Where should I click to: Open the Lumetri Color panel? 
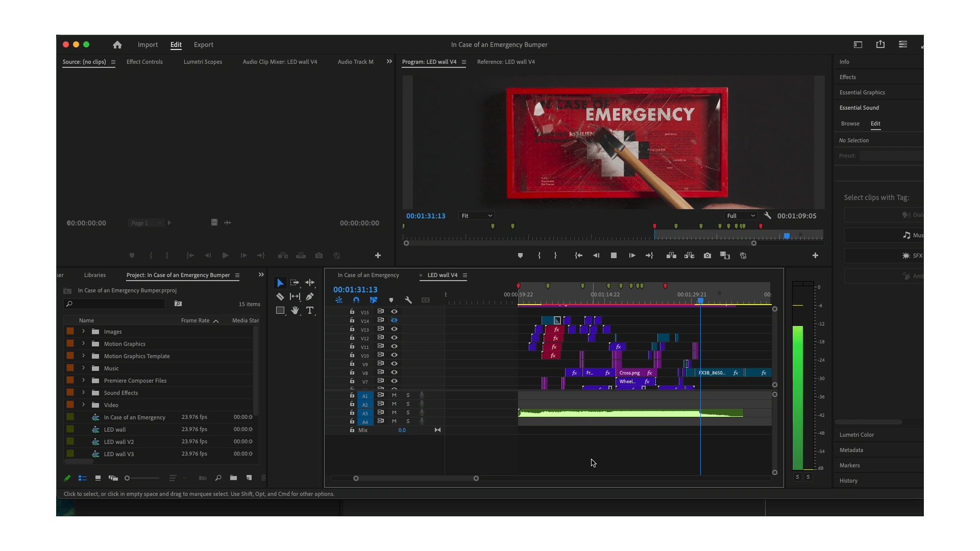click(856, 435)
